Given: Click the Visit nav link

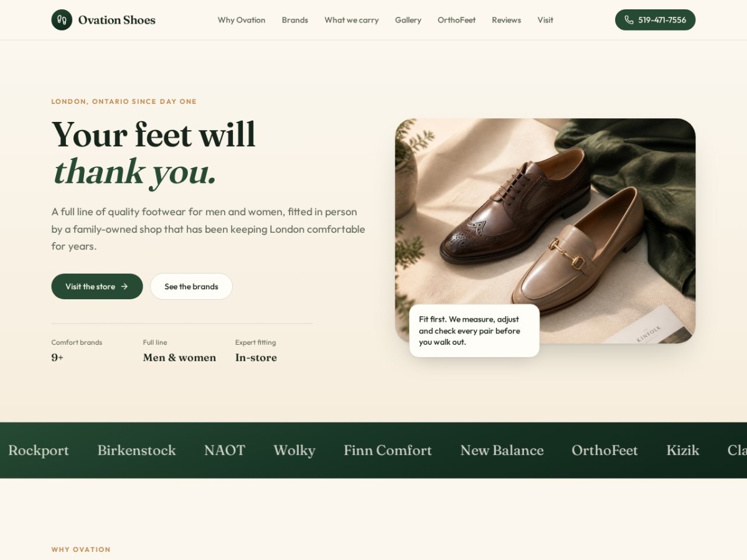Looking at the screenshot, I should tap(545, 20).
